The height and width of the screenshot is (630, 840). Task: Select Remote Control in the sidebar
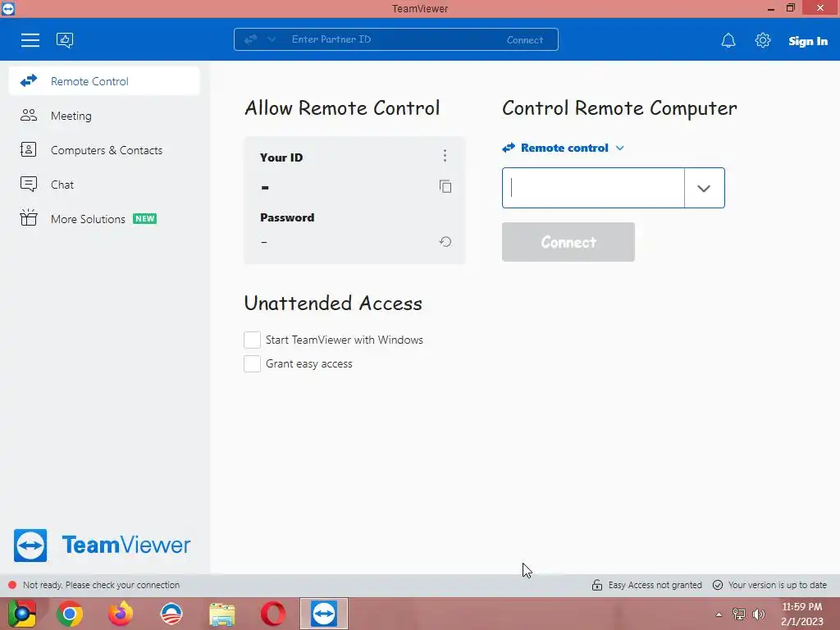(x=104, y=81)
